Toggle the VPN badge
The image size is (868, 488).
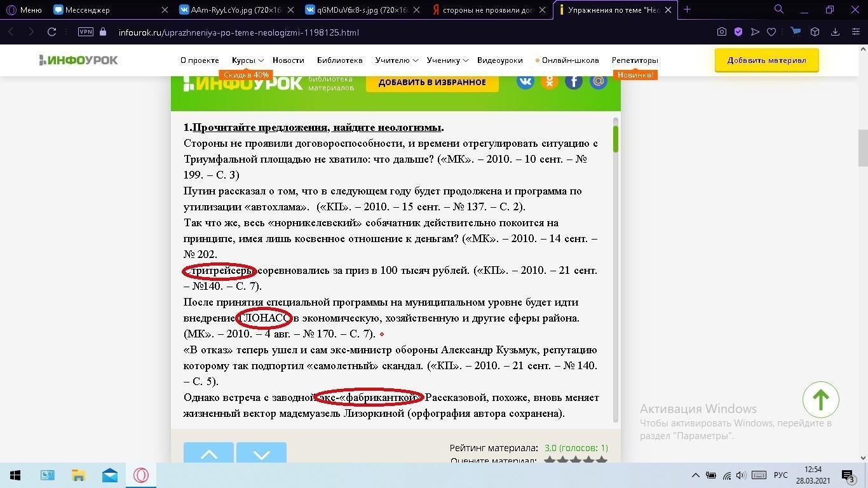86,32
